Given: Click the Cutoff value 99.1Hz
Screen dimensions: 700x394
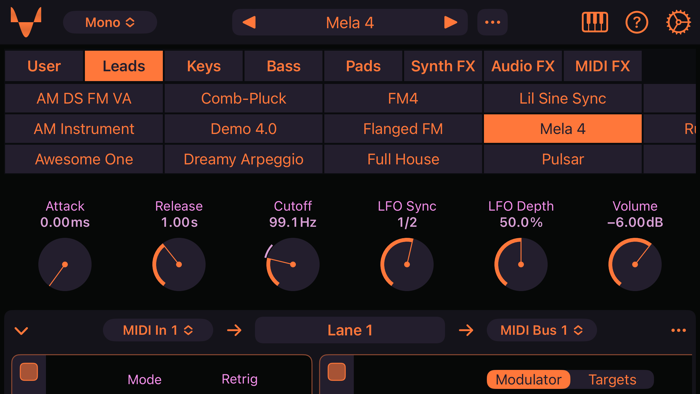Looking at the screenshot, I should point(293,222).
